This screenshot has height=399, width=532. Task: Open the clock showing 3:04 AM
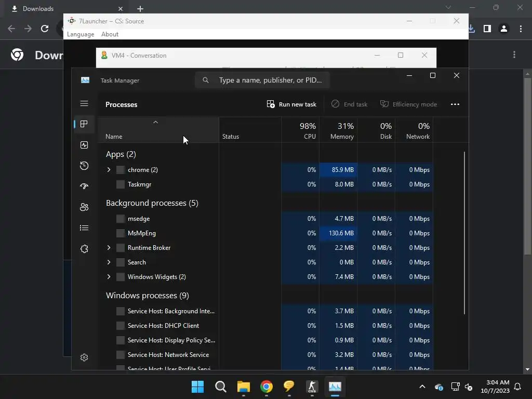(495, 387)
